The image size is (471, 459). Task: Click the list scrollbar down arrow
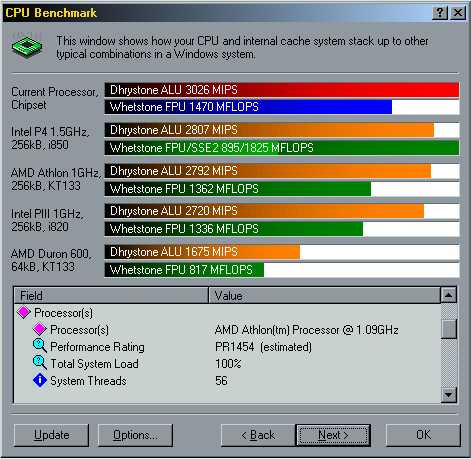[x=449, y=395]
